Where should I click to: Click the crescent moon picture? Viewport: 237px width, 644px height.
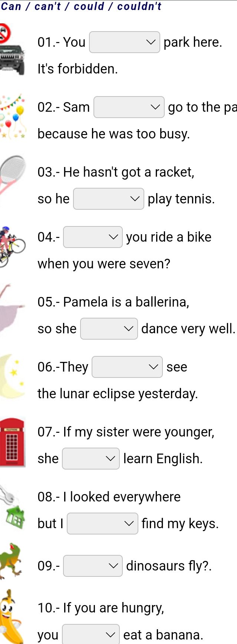(12, 376)
